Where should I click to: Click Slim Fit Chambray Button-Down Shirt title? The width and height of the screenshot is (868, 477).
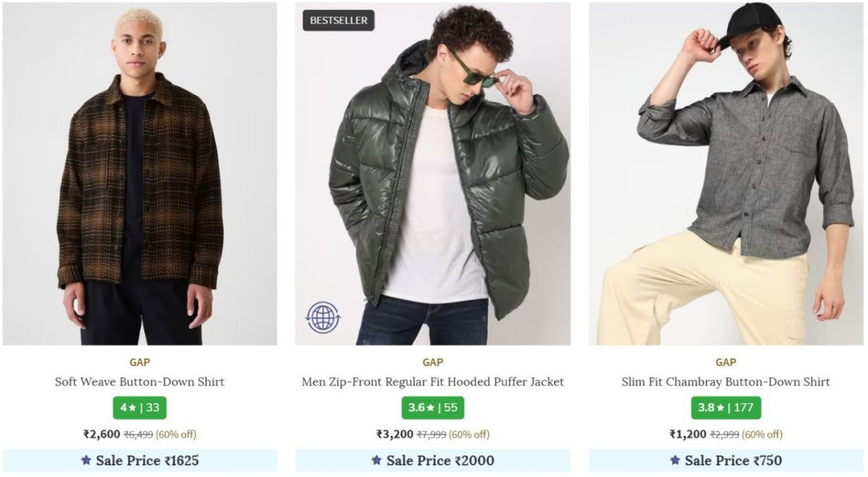[726, 382]
